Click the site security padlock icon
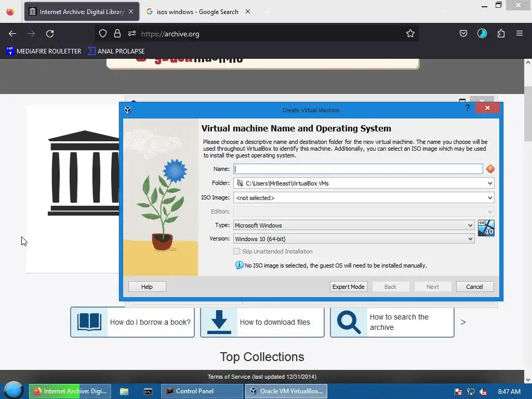Screen dimensions: 532x399 117,33
